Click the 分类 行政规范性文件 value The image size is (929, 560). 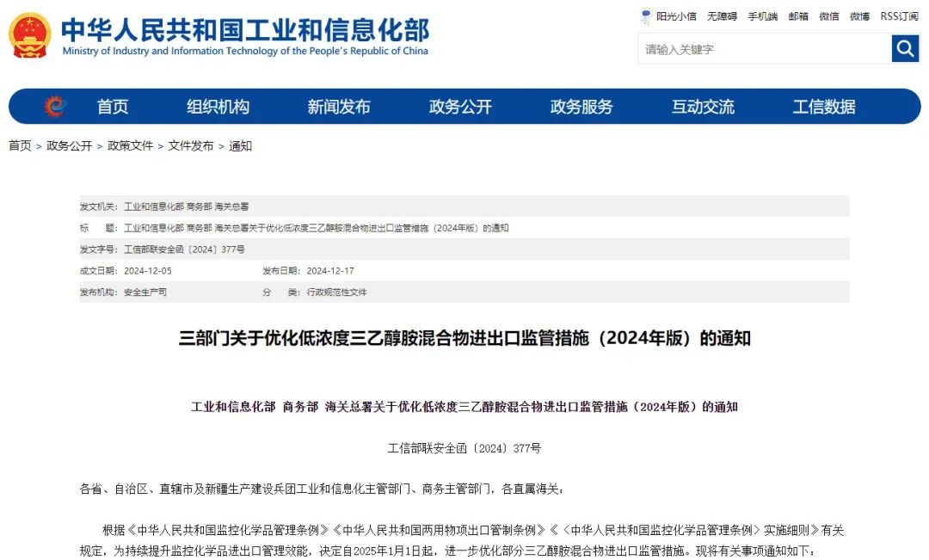click(x=336, y=292)
